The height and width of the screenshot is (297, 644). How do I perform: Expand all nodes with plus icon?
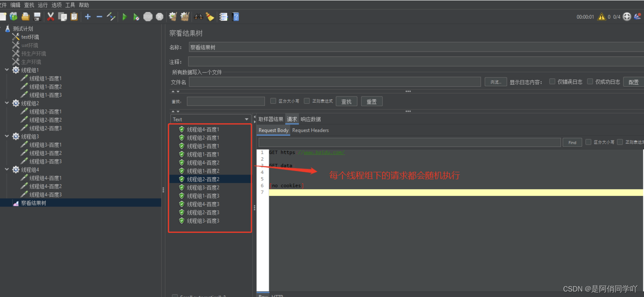(x=88, y=16)
